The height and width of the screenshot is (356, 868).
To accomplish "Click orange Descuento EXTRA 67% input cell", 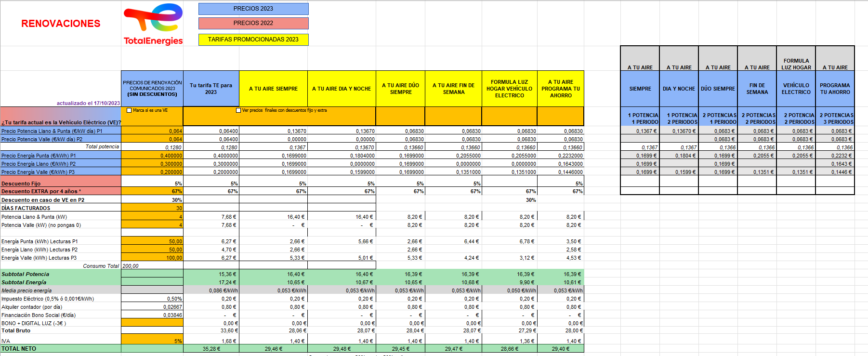I will pos(152,191).
